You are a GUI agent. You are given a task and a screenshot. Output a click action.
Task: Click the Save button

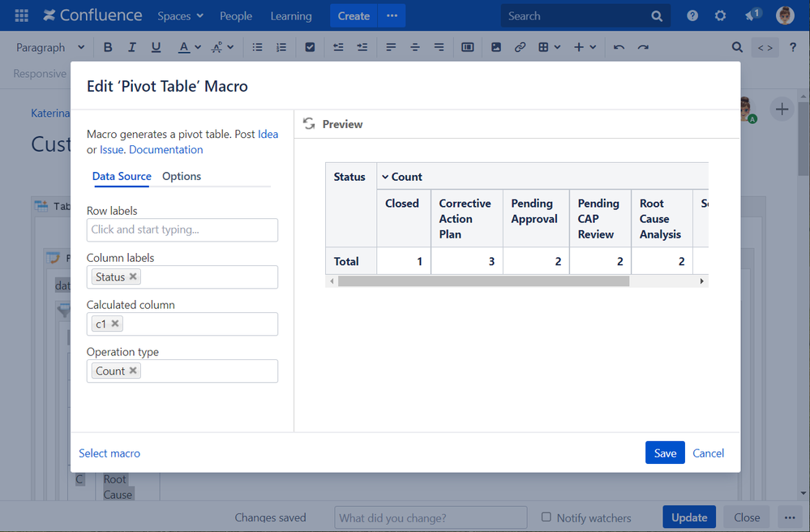[665, 453]
